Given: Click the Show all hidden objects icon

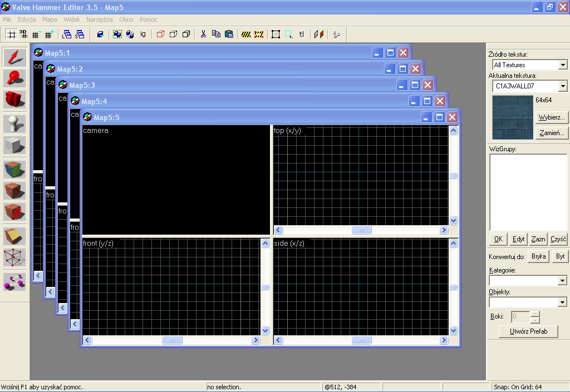Looking at the screenshot, I should point(186,34).
